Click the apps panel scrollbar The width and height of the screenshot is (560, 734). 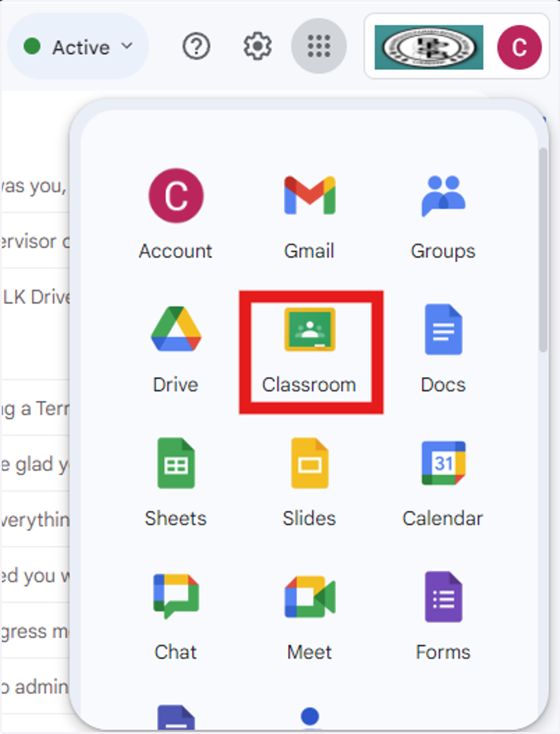[543, 250]
